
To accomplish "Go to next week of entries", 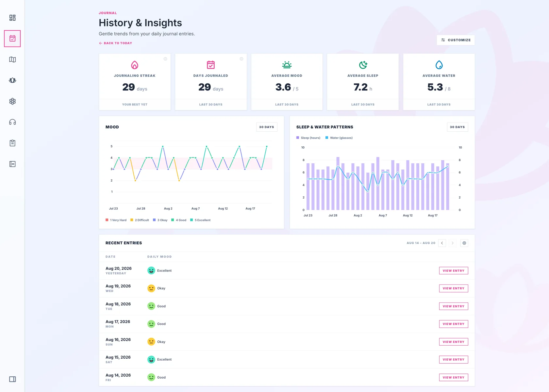I will pos(453,243).
